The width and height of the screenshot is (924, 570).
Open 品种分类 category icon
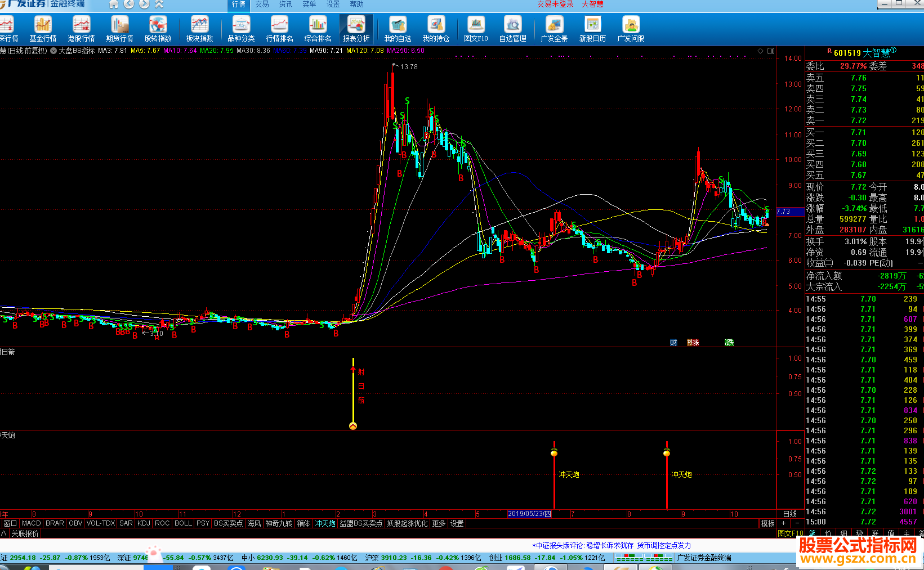click(241, 29)
